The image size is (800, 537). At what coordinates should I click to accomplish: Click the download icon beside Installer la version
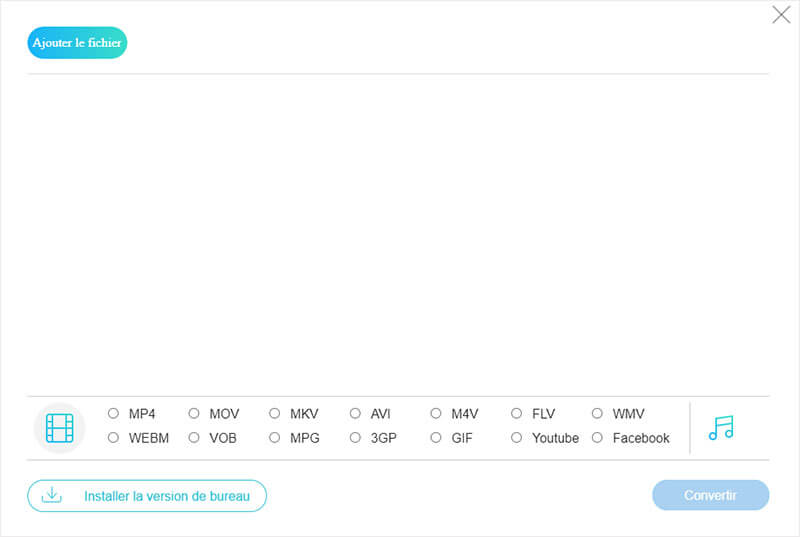51,495
